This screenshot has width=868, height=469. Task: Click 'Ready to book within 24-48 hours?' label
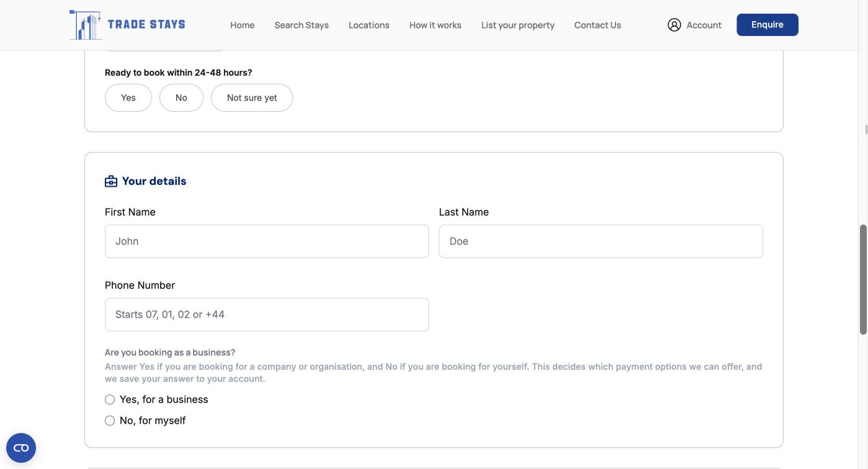179,73
